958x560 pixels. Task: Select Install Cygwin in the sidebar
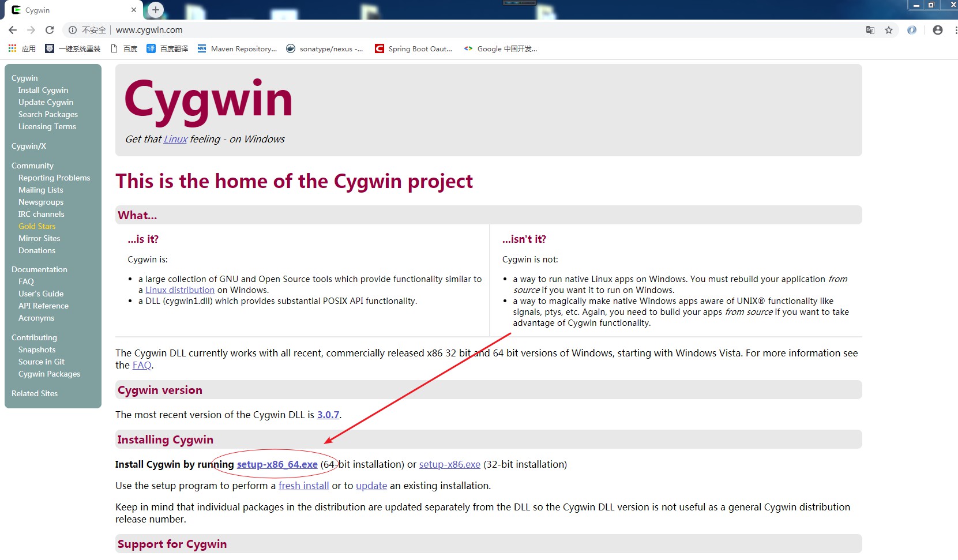tap(43, 90)
